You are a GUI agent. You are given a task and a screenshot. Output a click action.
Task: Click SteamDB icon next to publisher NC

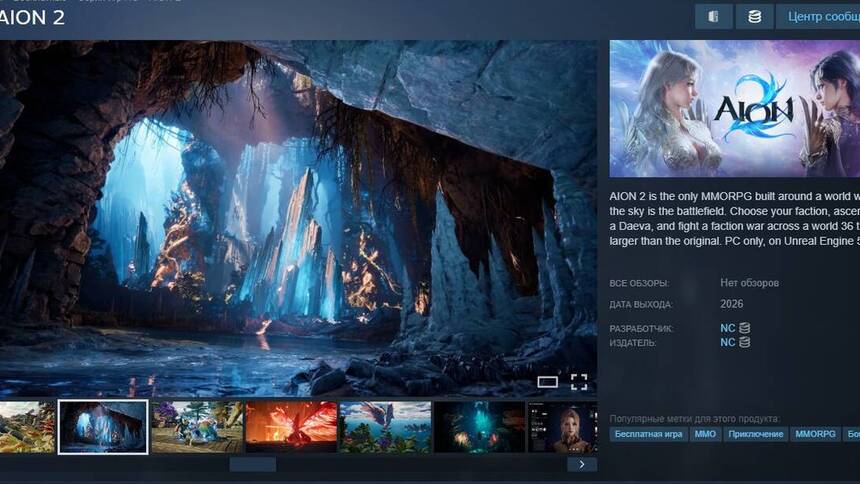[x=744, y=342]
